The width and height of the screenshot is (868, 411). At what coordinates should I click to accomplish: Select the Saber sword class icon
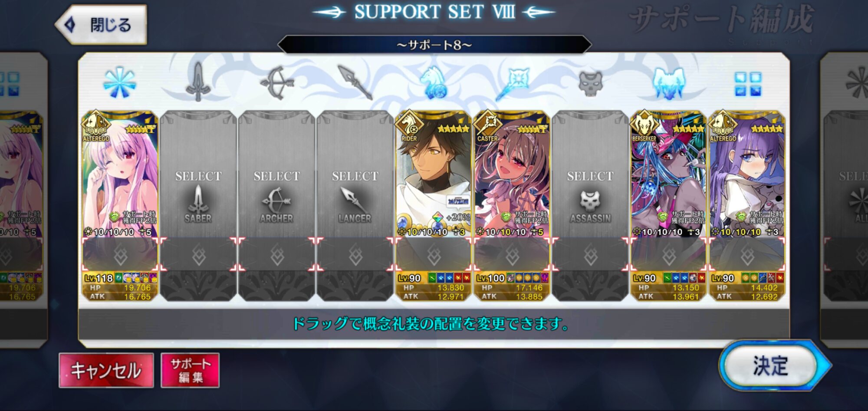coord(198,82)
